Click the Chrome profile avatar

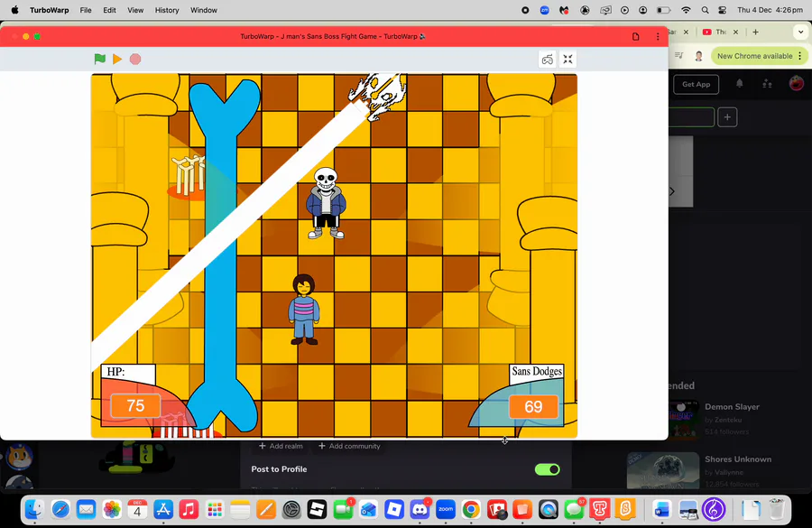(699, 56)
